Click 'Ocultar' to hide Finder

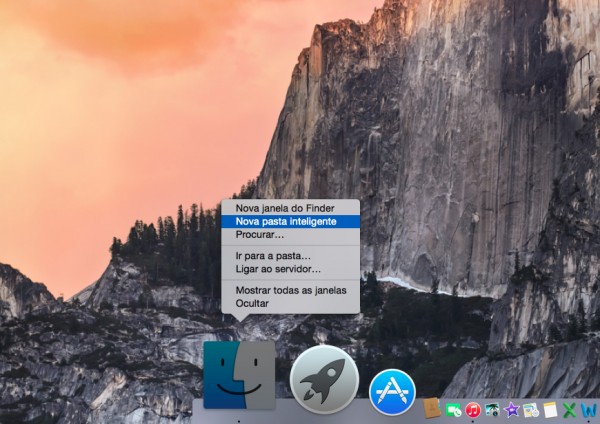(290, 303)
